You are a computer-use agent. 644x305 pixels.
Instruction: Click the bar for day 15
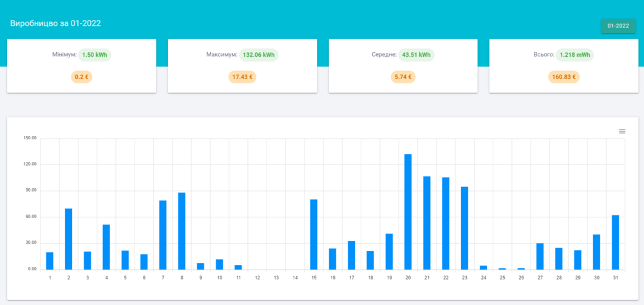[314, 234]
